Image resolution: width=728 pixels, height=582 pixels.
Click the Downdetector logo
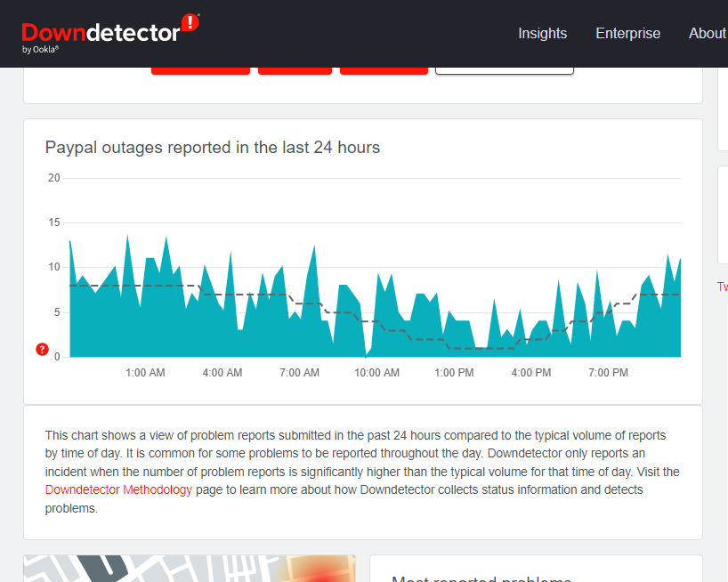[110, 34]
